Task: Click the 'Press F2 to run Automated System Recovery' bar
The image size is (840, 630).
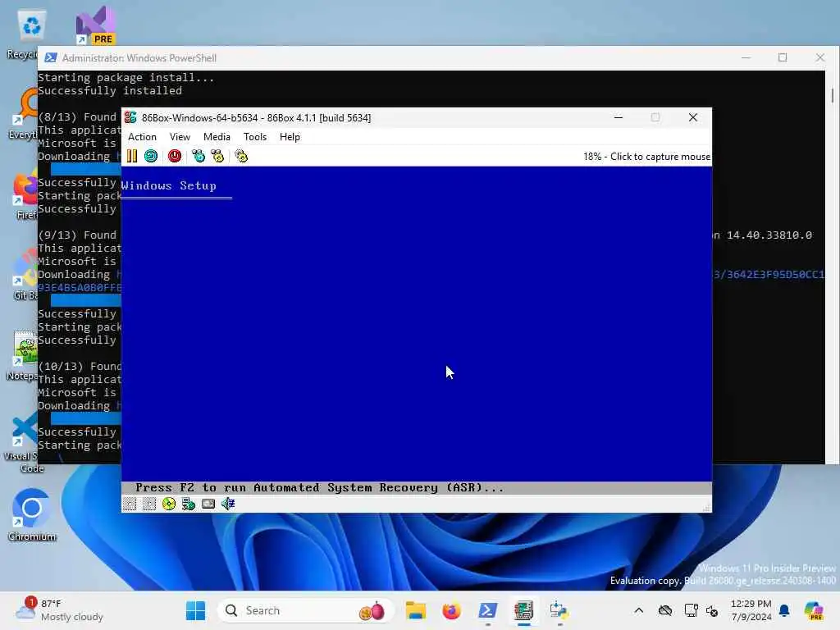Action: tap(416, 487)
